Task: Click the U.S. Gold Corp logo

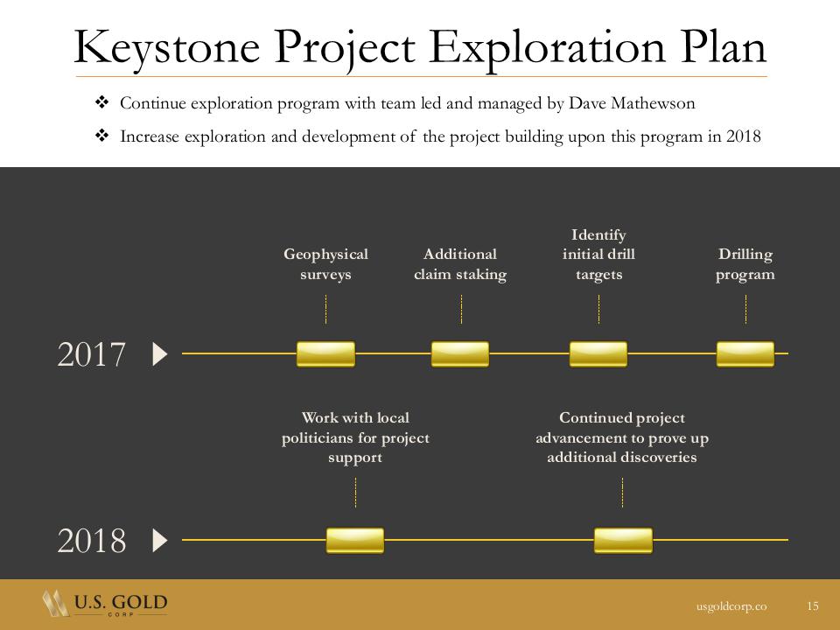Action: pos(104,605)
